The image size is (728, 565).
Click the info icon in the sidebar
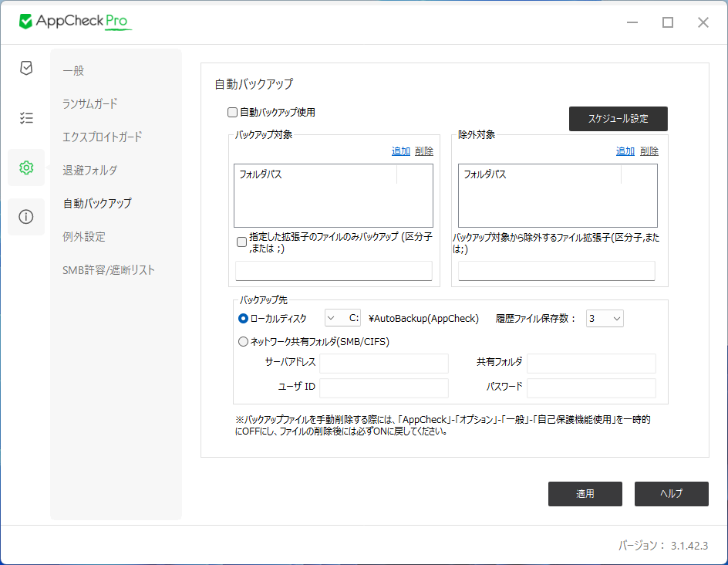pos(25,216)
